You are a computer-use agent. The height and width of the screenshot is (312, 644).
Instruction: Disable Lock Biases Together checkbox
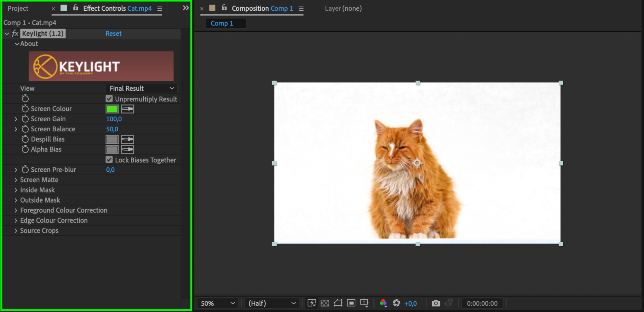(109, 160)
